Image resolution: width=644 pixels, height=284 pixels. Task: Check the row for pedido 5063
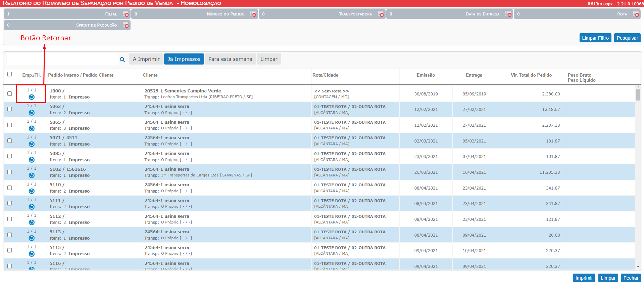pos(9,109)
